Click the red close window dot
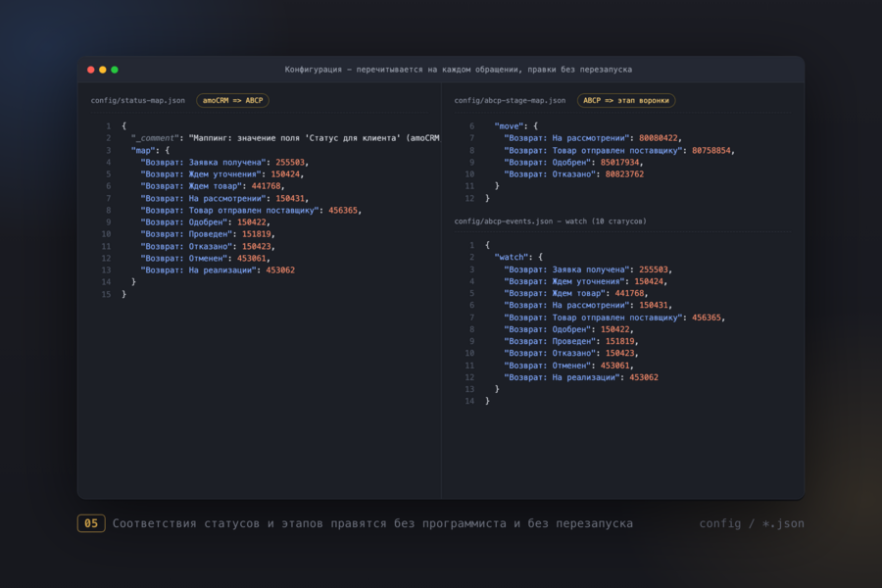 90,70
